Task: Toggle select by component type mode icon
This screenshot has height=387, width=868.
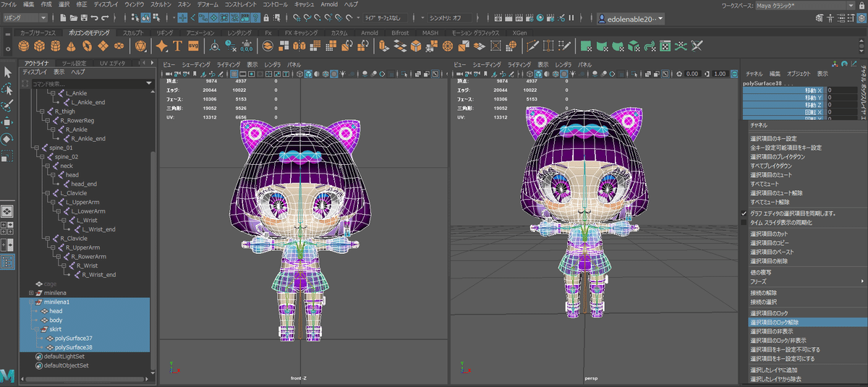Action: tap(155, 17)
